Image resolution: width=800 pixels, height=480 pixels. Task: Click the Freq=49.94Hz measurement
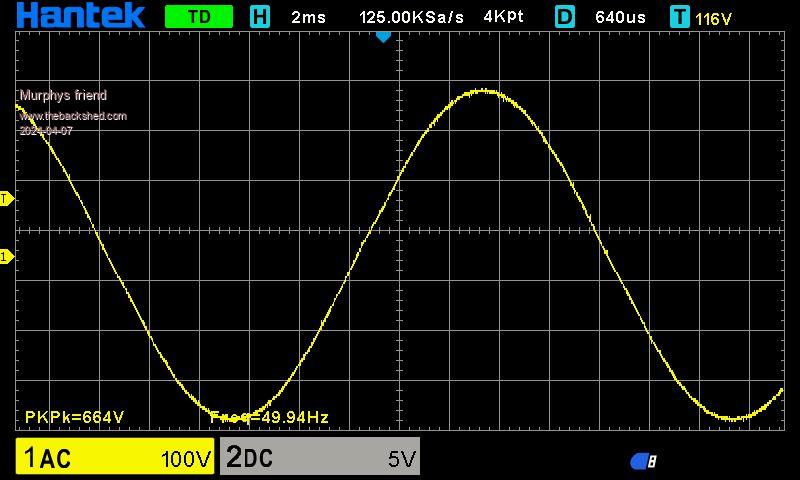[x=270, y=417]
